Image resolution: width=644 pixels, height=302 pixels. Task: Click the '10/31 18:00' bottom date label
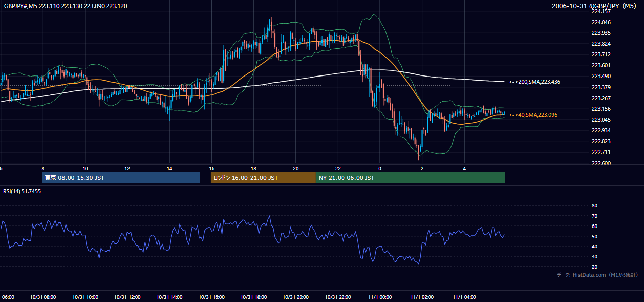(253, 297)
